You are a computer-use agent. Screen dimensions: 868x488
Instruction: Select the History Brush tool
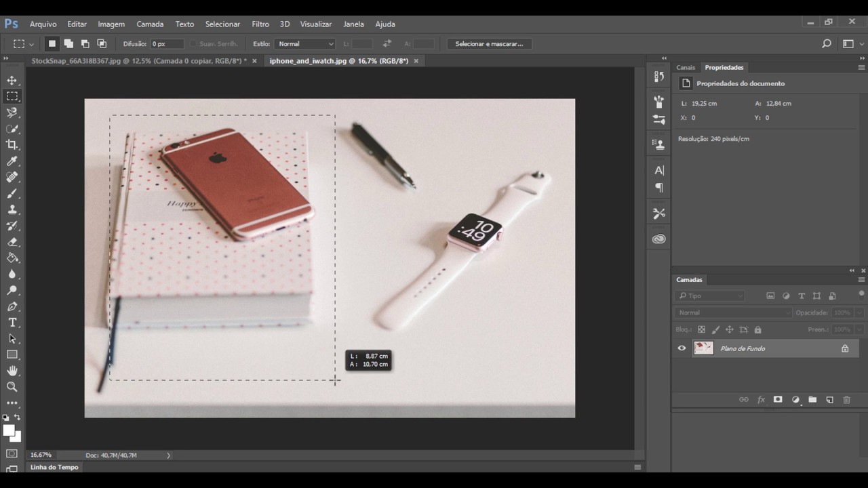pos(12,226)
